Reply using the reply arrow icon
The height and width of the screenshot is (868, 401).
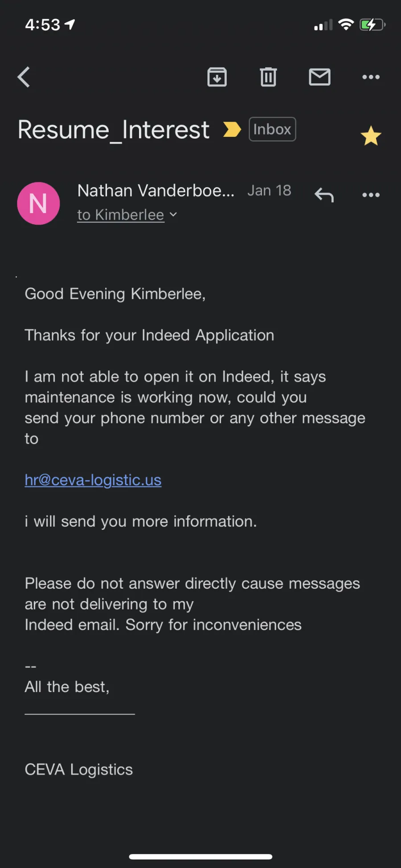(324, 195)
